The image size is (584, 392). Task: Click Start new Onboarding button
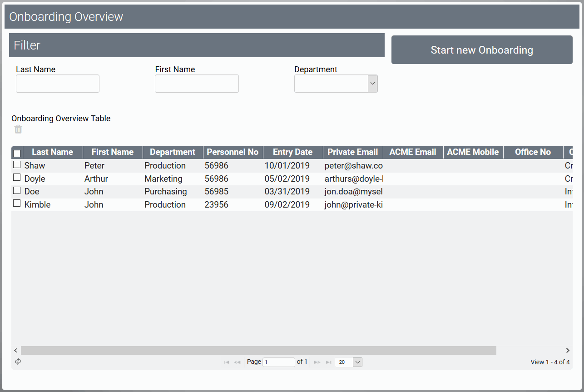[x=481, y=50]
